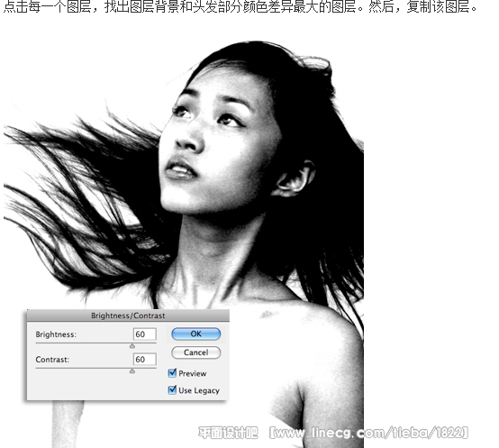
Task: Click the Preview label text
Action: pos(193,373)
